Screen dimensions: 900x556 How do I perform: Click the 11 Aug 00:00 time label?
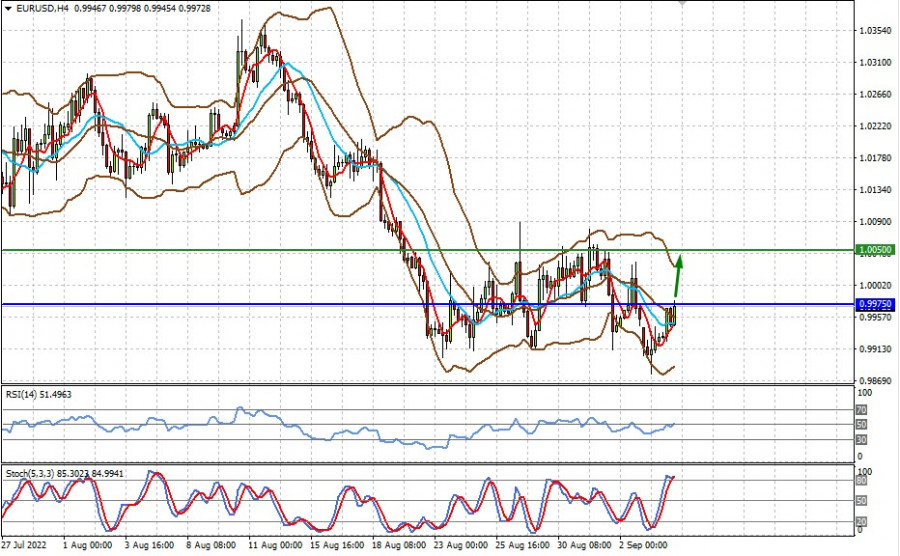click(274, 547)
